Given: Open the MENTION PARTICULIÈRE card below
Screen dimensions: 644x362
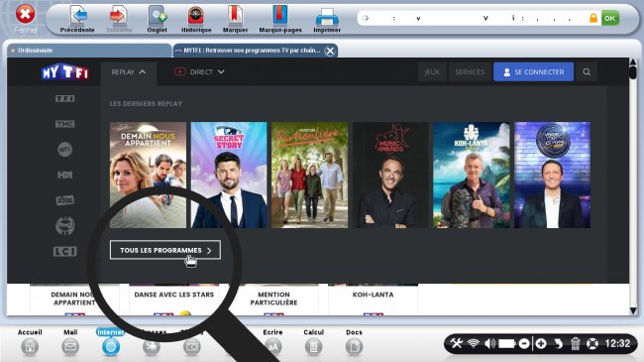Looking at the screenshot, I should coord(273,300).
